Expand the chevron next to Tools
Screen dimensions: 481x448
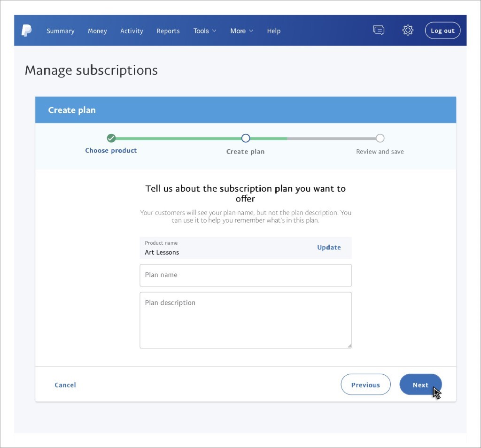(215, 31)
